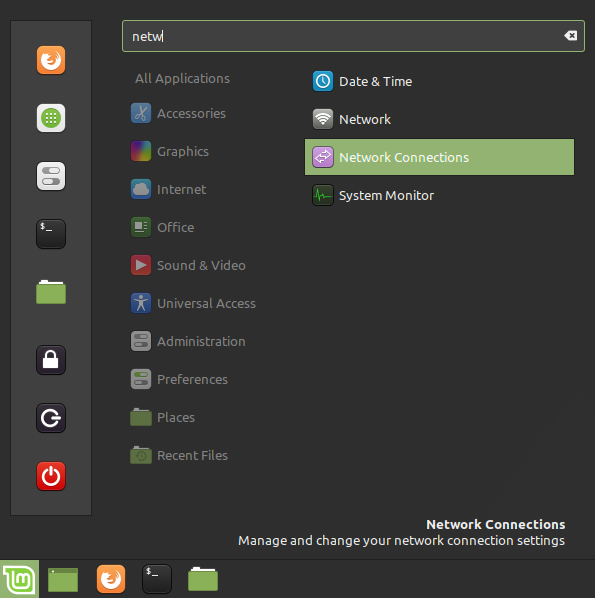
Task: Launch the highlighted Network Connections result
Action: 439,157
